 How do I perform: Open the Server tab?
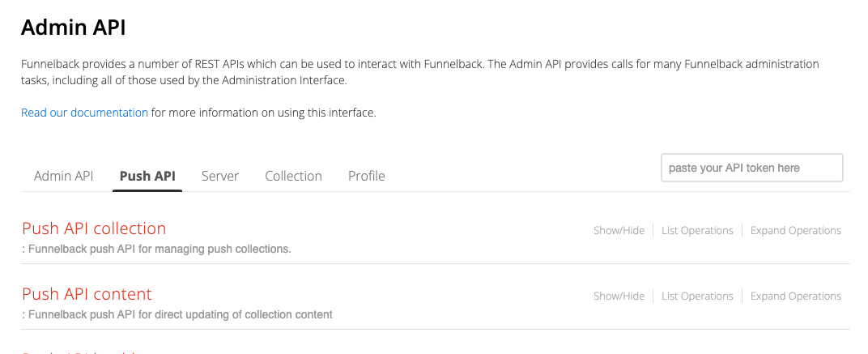point(220,176)
